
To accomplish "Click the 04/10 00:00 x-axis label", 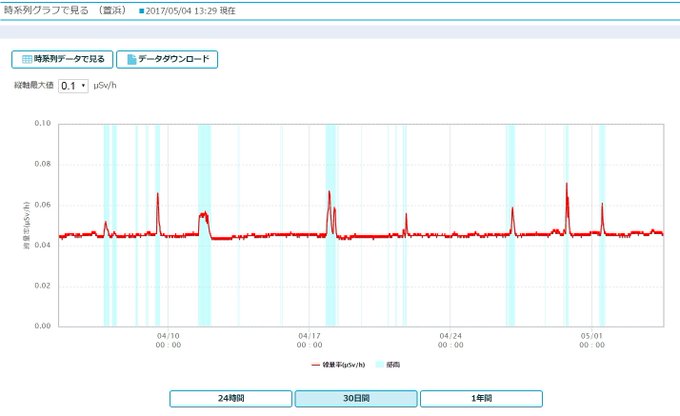I will [x=168, y=341].
